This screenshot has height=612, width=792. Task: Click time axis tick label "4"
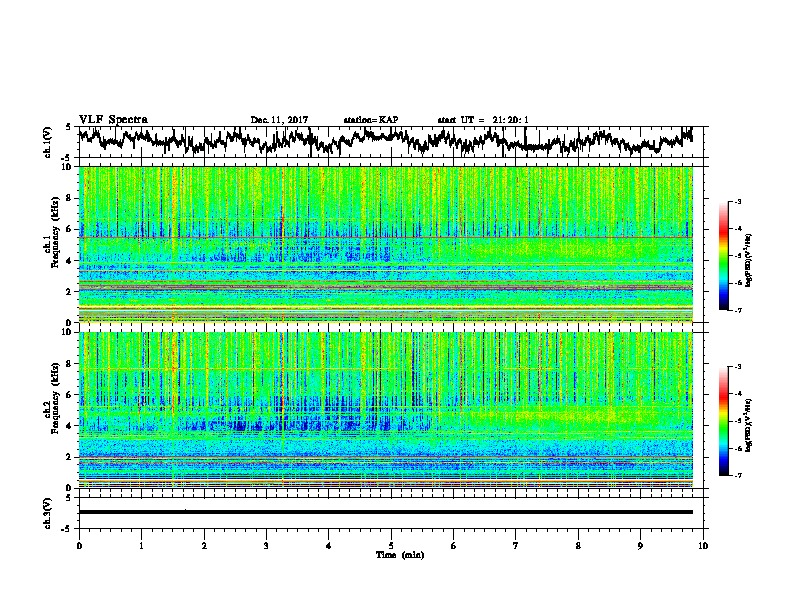329,545
